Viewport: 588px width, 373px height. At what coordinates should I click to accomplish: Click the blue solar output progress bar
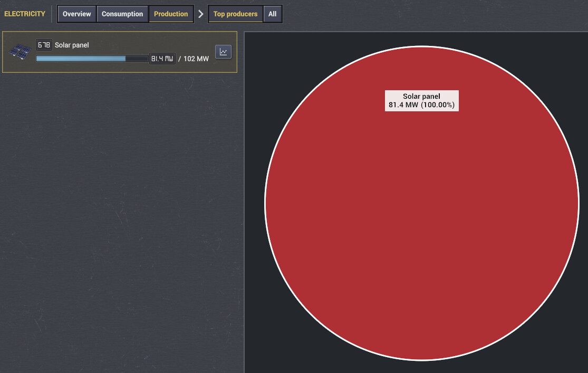pyautogui.click(x=92, y=59)
